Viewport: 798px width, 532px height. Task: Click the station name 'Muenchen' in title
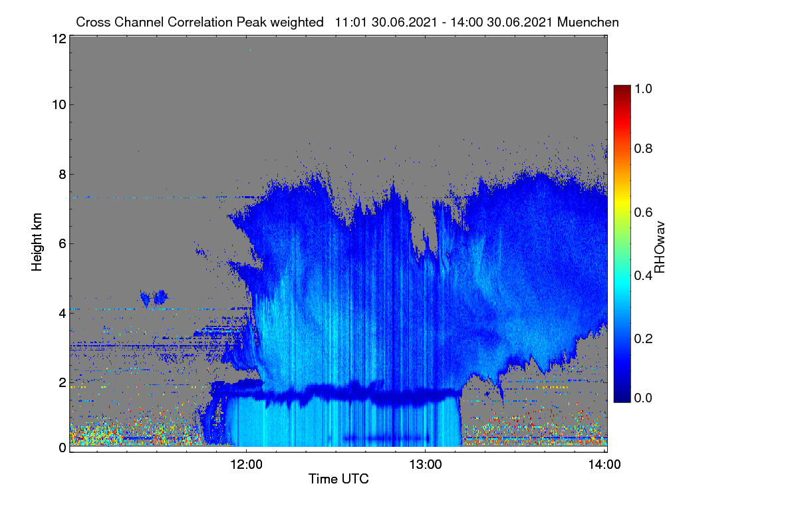[589, 23]
